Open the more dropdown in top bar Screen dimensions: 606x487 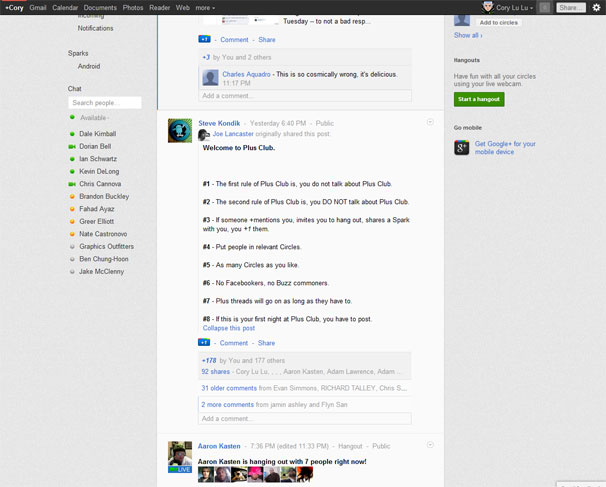pos(205,8)
